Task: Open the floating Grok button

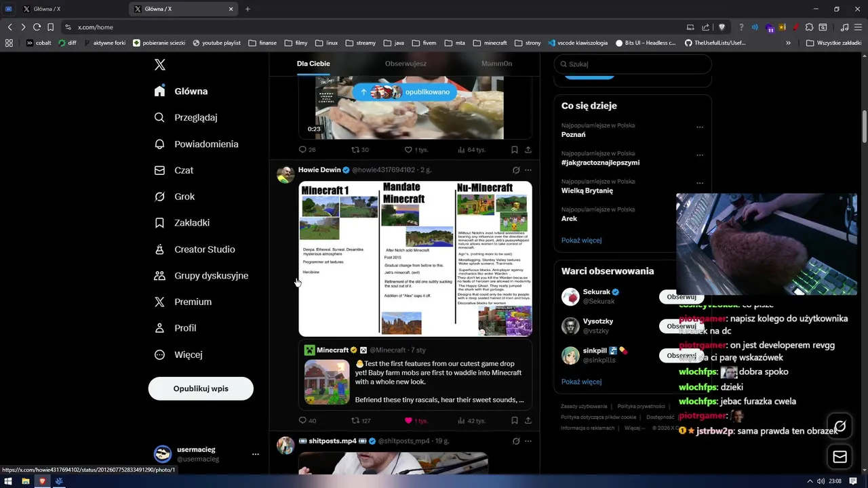Action: point(840,426)
